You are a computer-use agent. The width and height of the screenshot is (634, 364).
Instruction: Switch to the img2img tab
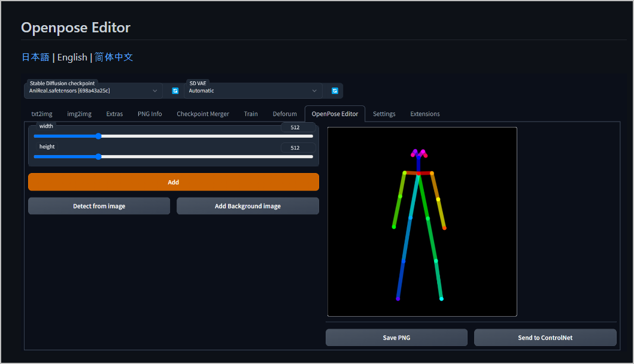point(79,113)
